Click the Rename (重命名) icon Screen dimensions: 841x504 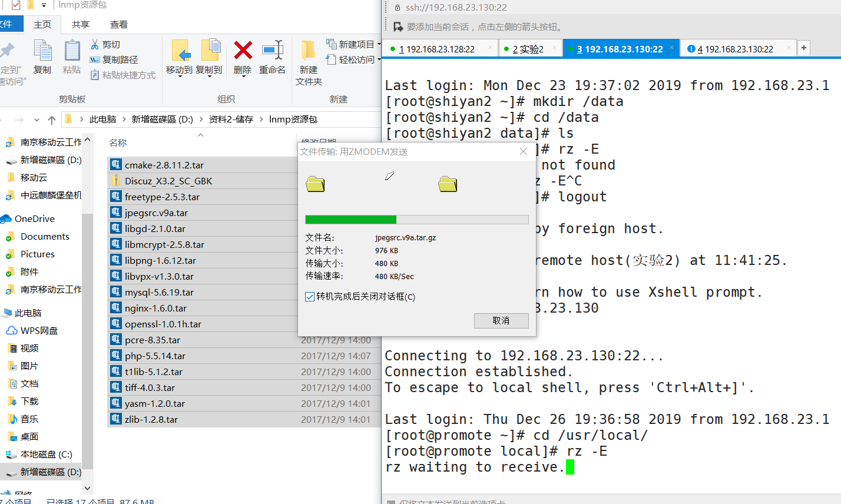pos(273,51)
